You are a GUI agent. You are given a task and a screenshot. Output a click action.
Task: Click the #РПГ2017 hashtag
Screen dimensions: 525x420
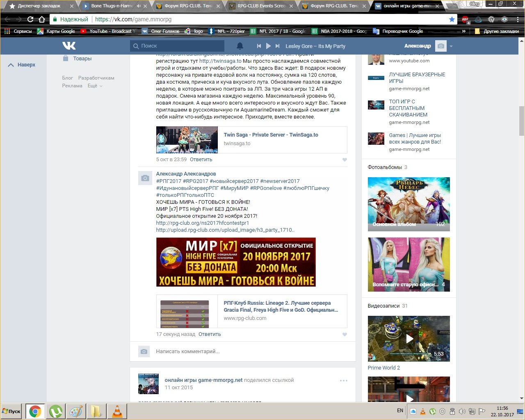click(169, 181)
